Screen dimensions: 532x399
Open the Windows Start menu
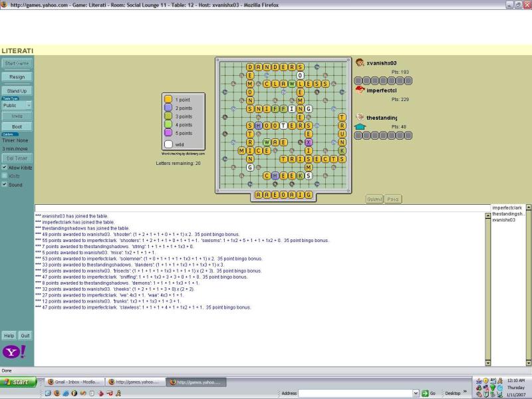pos(19,382)
